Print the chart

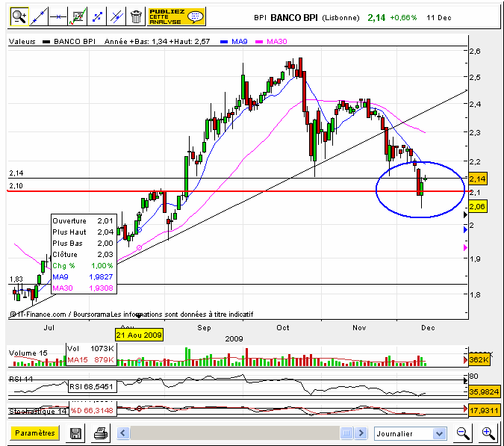101,433
